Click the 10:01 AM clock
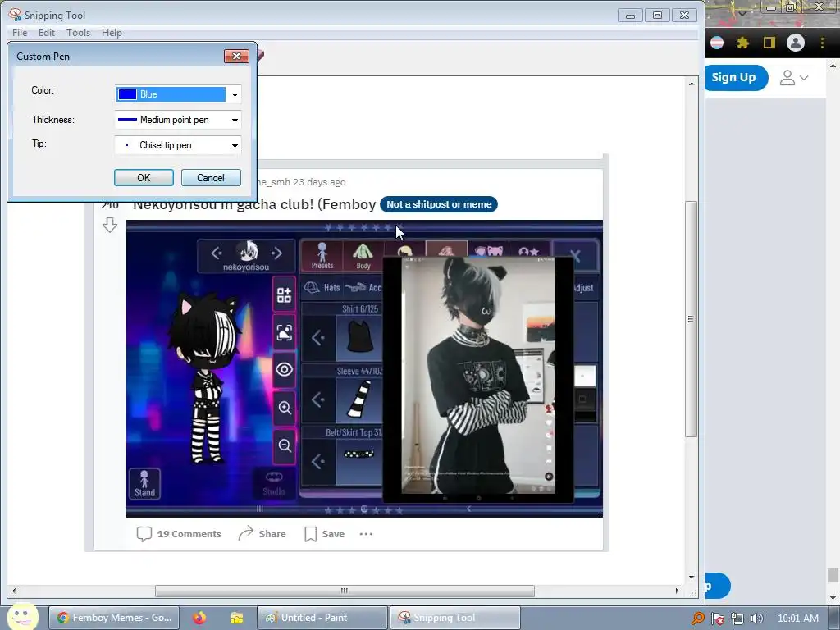Image resolution: width=840 pixels, height=630 pixels. (797, 619)
